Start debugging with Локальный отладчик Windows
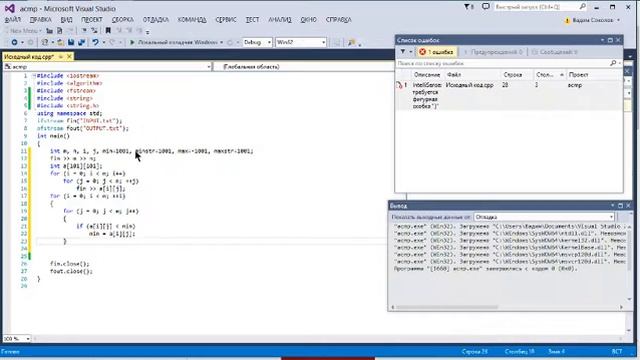The width and height of the screenshot is (640, 360). click(176, 42)
